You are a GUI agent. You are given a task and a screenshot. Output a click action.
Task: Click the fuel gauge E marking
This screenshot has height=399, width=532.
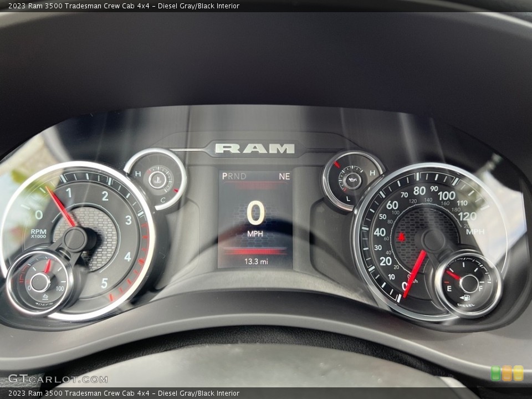point(449,289)
